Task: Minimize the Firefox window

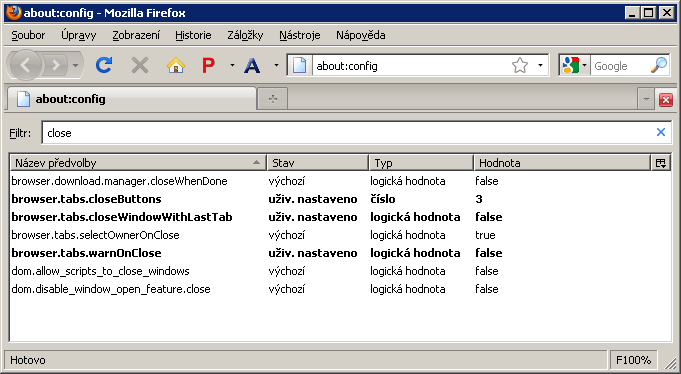Action: [632, 13]
